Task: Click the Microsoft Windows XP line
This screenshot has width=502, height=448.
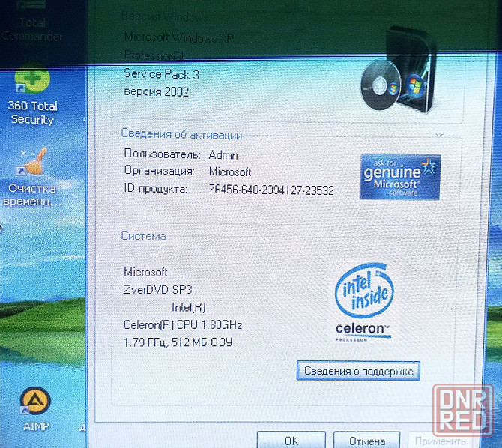Action: [x=178, y=37]
